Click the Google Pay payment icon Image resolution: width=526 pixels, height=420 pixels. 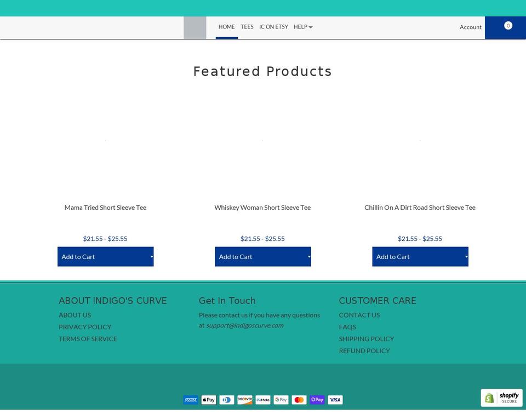click(281, 400)
